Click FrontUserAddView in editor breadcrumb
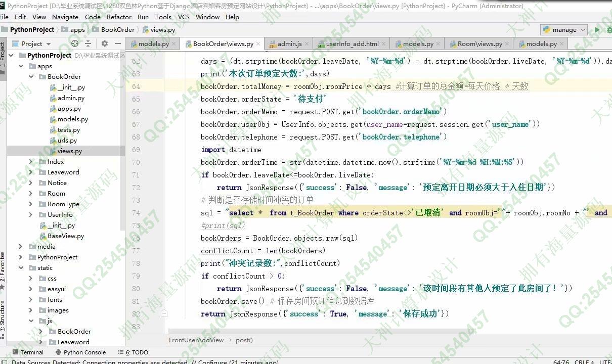This screenshot has height=364, width=612. click(x=196, y=340)
